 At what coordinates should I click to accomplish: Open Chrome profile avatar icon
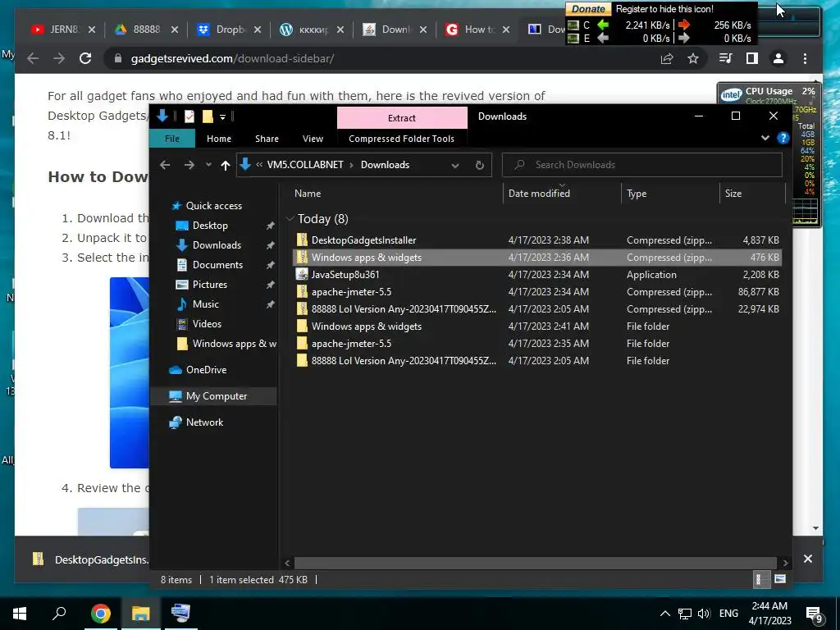[x=778, y=58]
